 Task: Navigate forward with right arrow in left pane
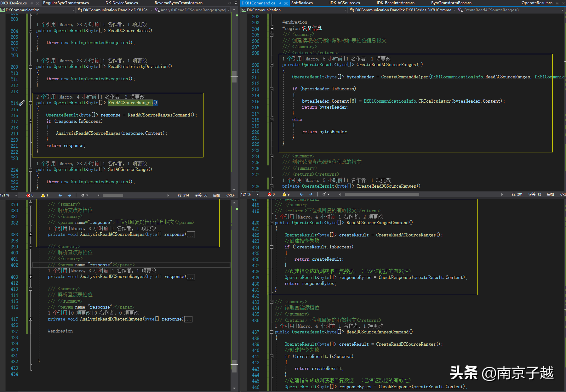(x=69, y=195)
